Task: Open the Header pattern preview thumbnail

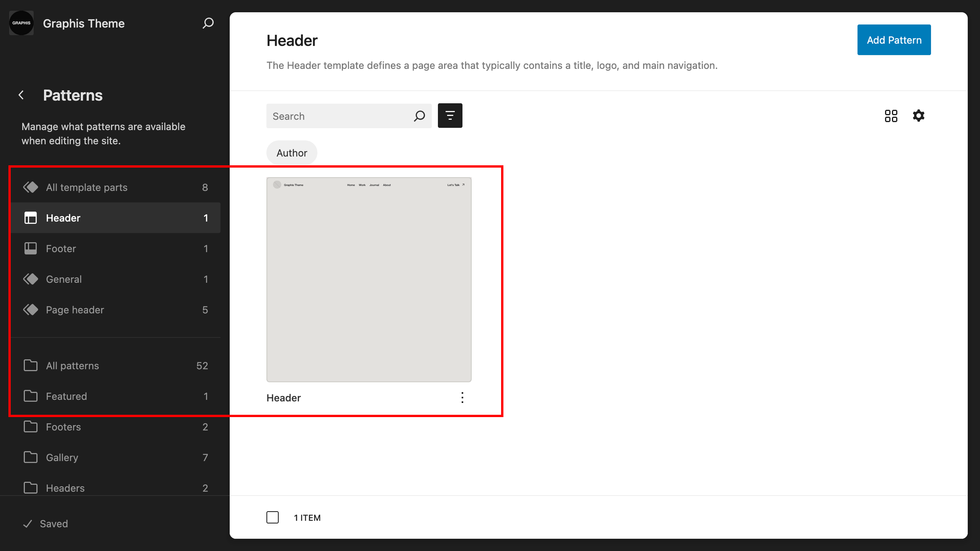Action: click(369, 279)
